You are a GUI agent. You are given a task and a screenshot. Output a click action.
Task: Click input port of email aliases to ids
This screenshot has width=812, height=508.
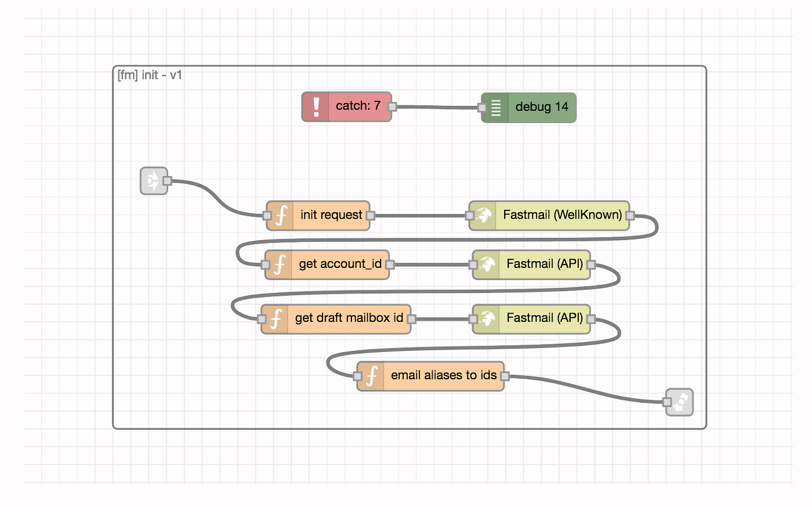(358, 376)
